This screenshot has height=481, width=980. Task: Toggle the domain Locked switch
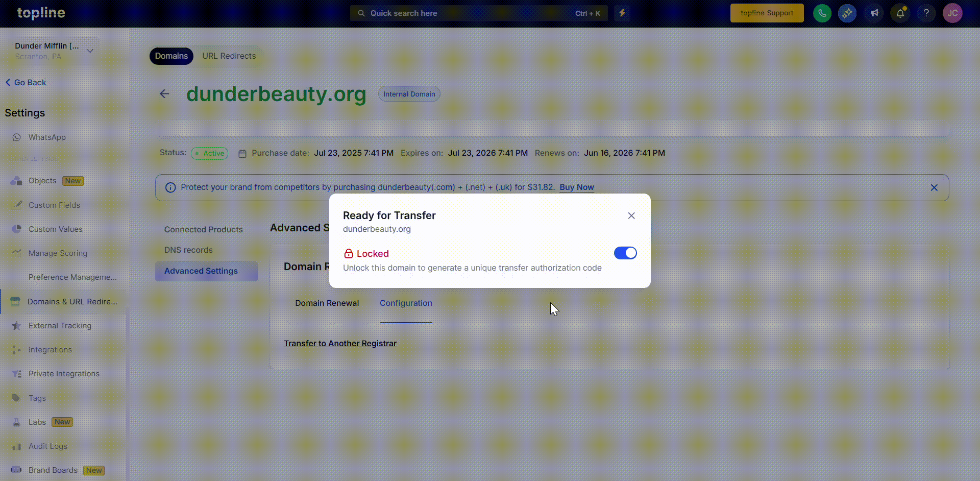click(x=625, y=253)
